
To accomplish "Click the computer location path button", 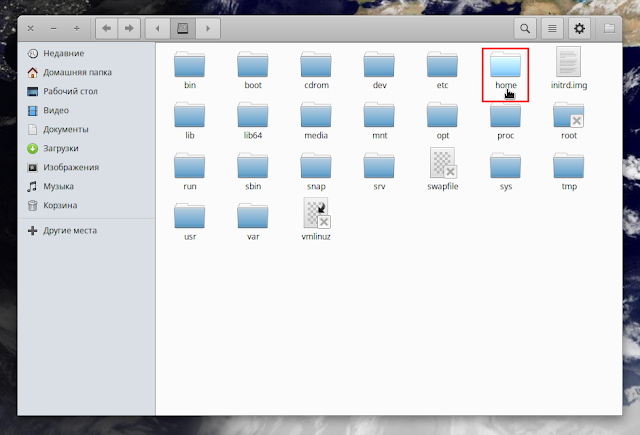I will pyautogui.click(x=183, y=29).
